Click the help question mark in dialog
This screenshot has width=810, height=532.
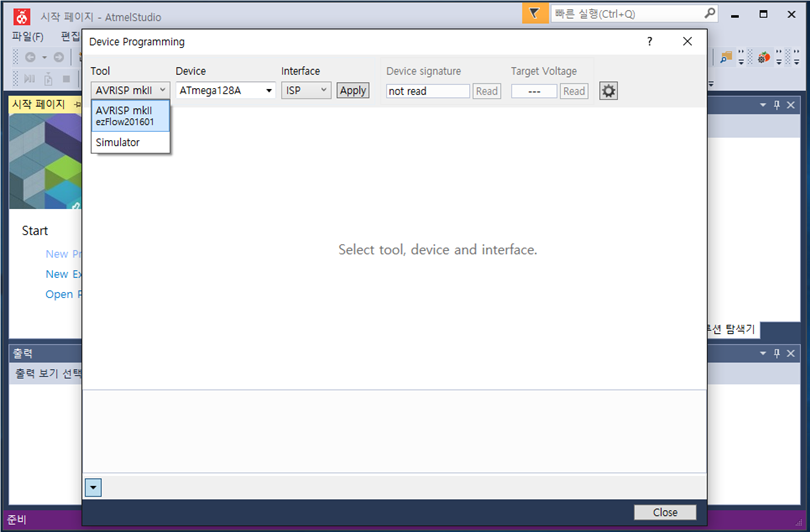point(649,41)
